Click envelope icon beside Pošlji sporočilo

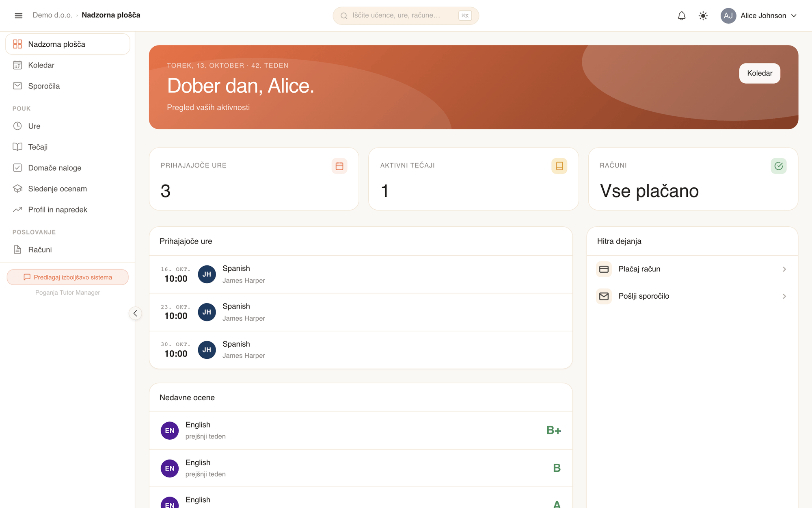click(x=604, y=296)
